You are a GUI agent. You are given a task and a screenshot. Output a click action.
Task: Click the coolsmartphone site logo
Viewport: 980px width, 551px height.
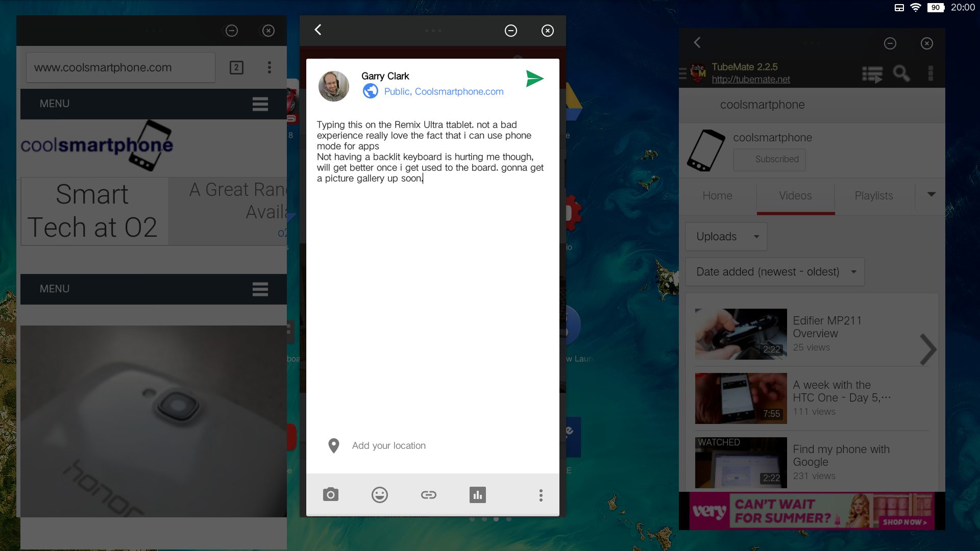click(x=97, y=145)
